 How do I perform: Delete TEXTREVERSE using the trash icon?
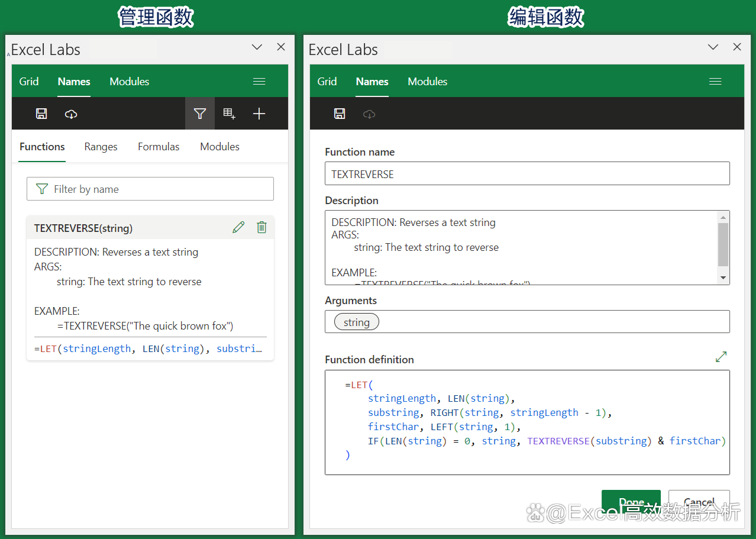point(261,227)
